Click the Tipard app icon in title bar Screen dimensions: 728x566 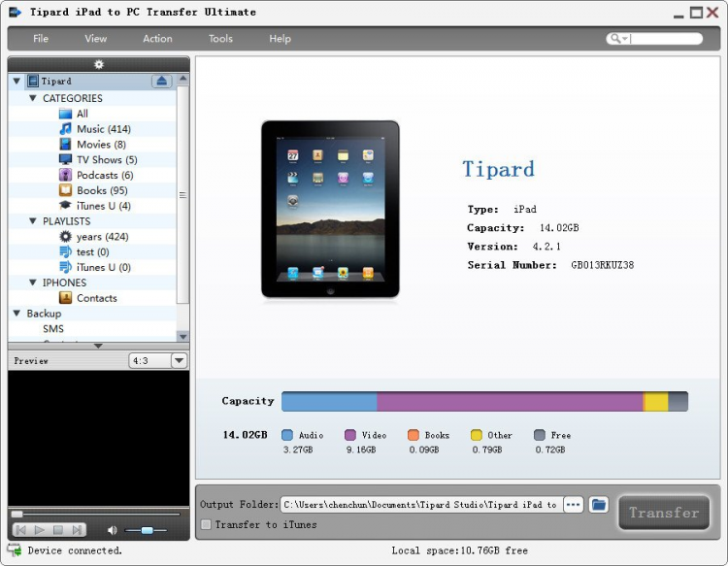(x=15, y=12)
